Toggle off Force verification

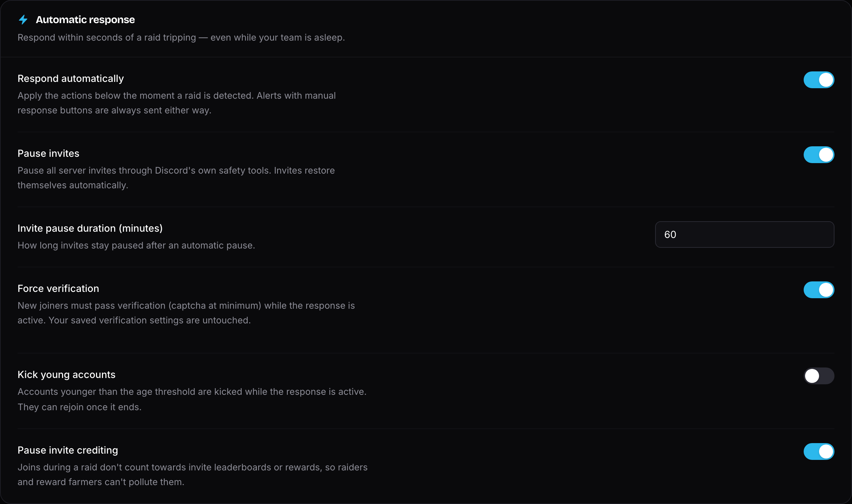point(819,290)
